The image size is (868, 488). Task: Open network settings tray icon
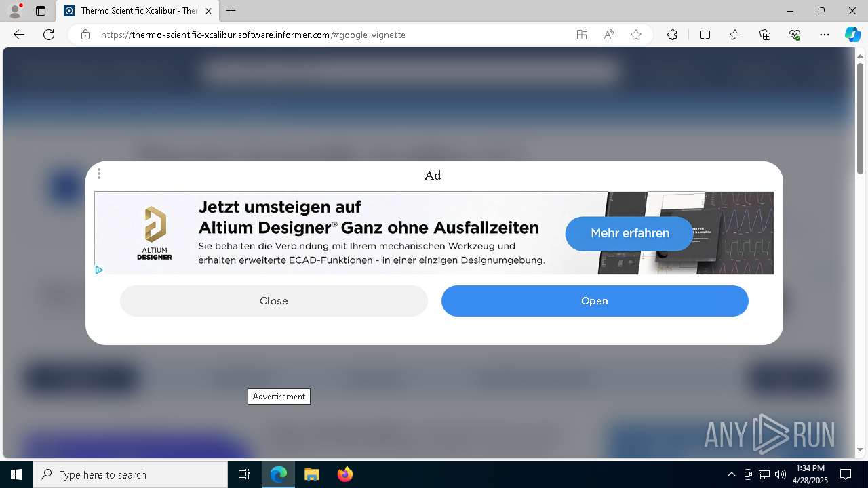pos(764,474)
